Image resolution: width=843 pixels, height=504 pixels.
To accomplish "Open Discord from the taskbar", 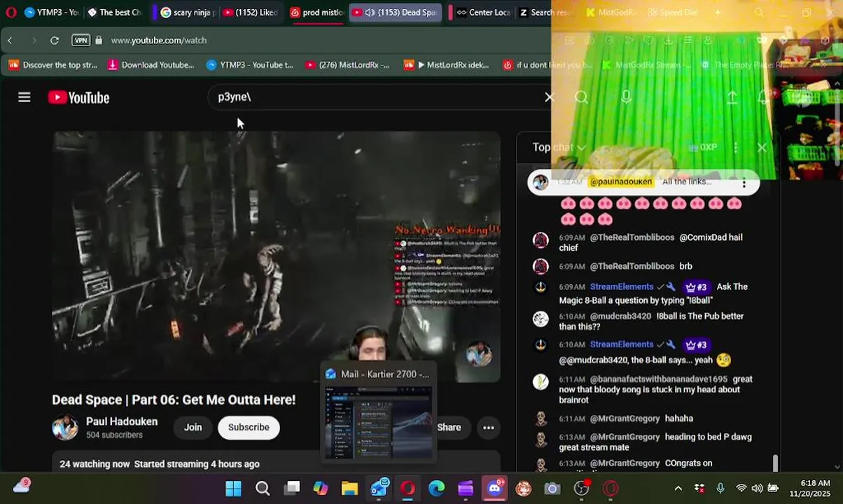I will click(494, 489).
